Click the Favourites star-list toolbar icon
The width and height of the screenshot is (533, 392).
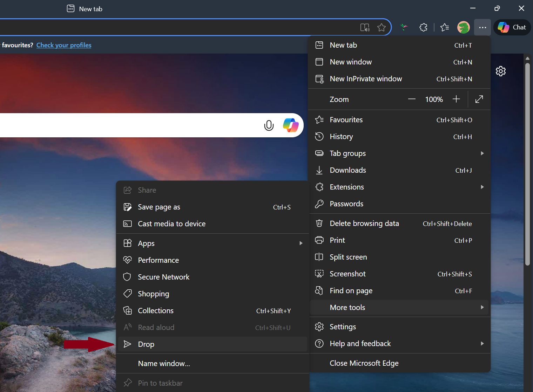tap(445, 27)
